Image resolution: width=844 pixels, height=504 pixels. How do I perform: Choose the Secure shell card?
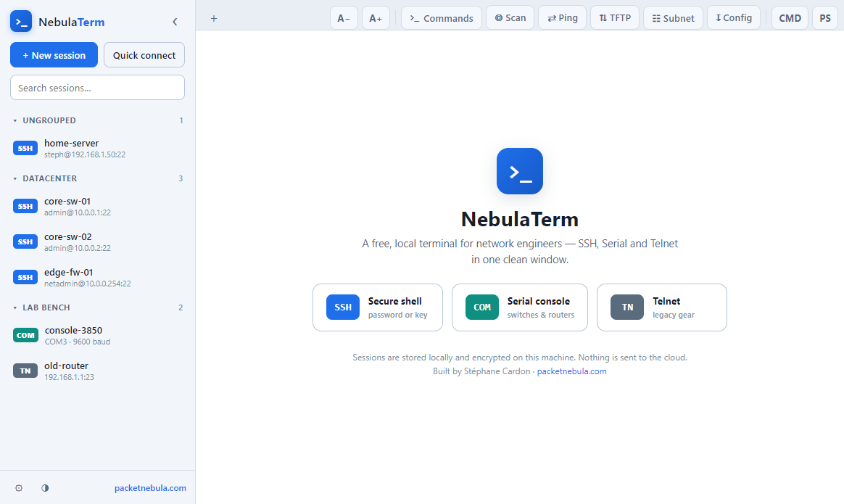coord(377,307)
